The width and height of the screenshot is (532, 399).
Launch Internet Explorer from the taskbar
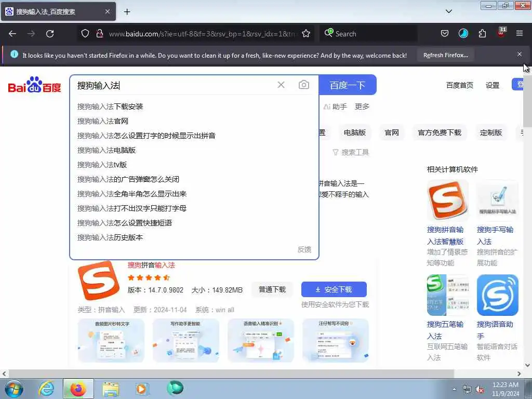point(46,389)
